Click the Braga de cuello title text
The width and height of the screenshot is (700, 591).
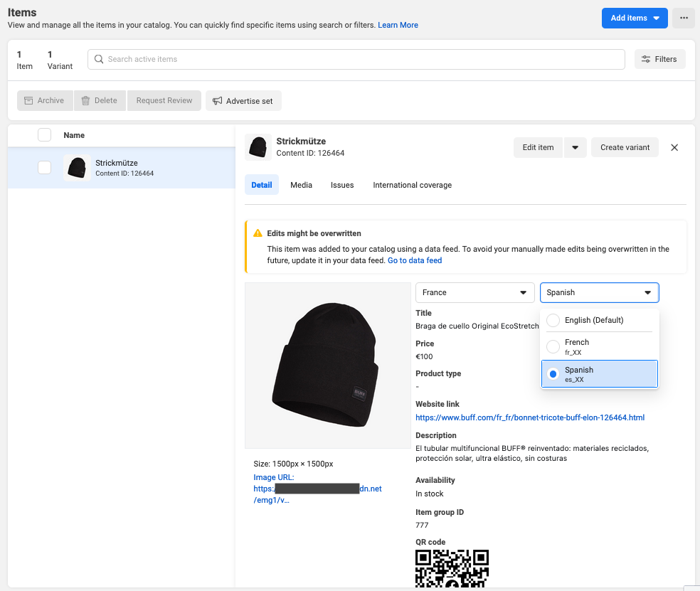[477, 326]
